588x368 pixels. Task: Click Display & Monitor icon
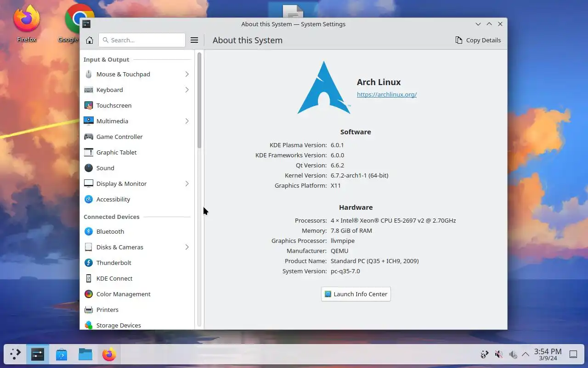(x=89, y=184)
